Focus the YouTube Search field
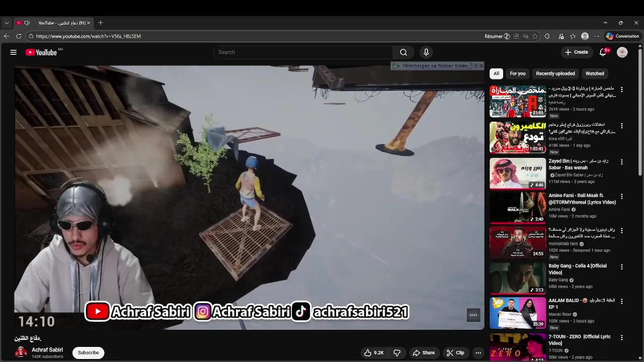 [303, 52]
